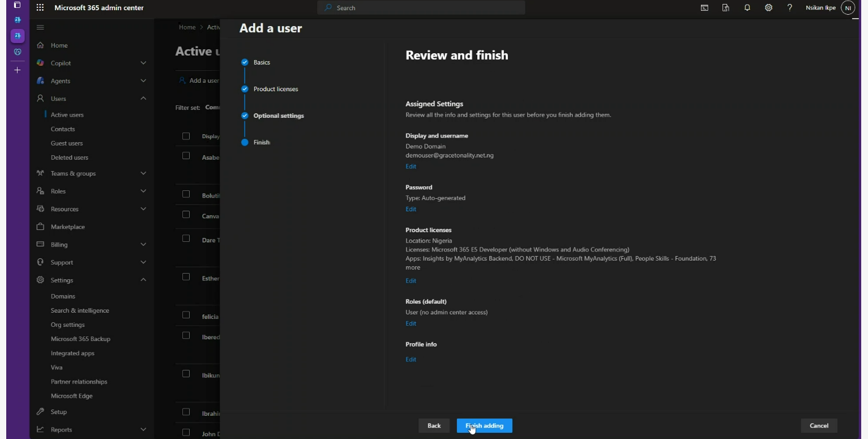The width and height of the screenshot is (868, 439).
Task: Select the checkbox for Asabe row
Action: 186,156
